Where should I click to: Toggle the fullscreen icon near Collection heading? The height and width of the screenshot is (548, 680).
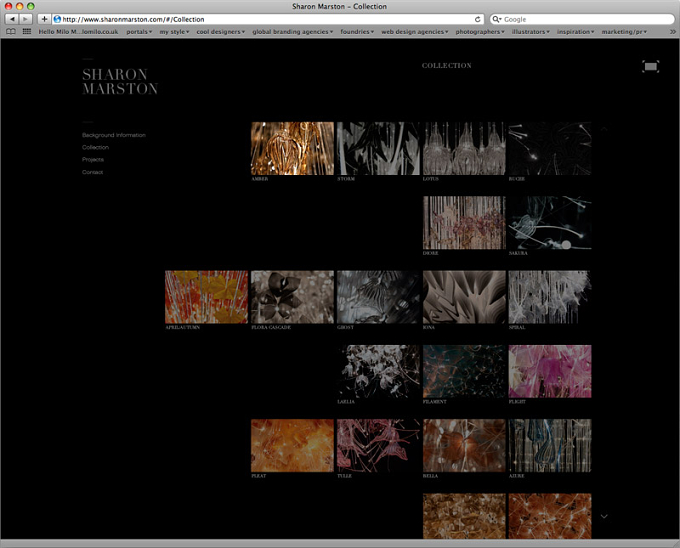(x=651, y=66)
